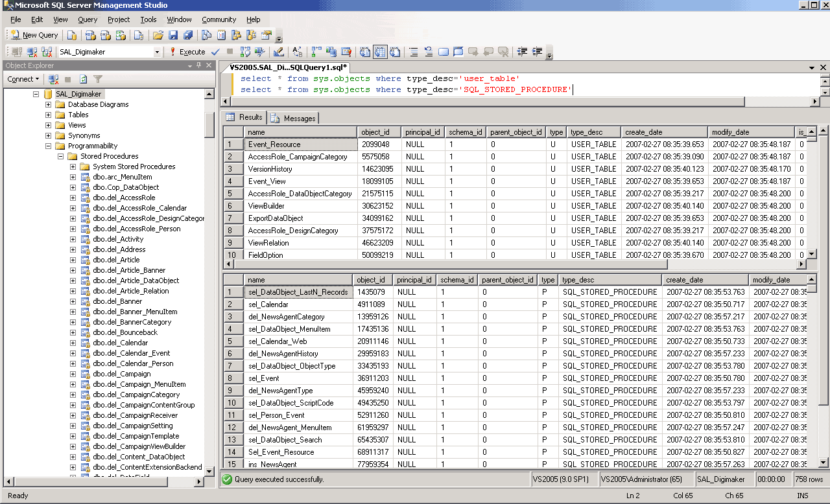Toggle Results to Grid output

coord(380,52)
